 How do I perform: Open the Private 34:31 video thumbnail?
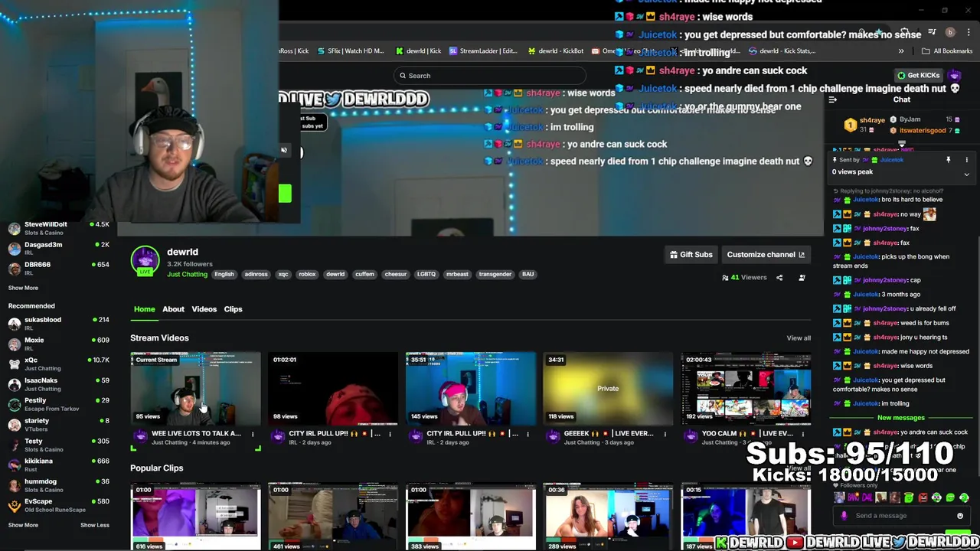pyautogui.click(x=608, y=388)
